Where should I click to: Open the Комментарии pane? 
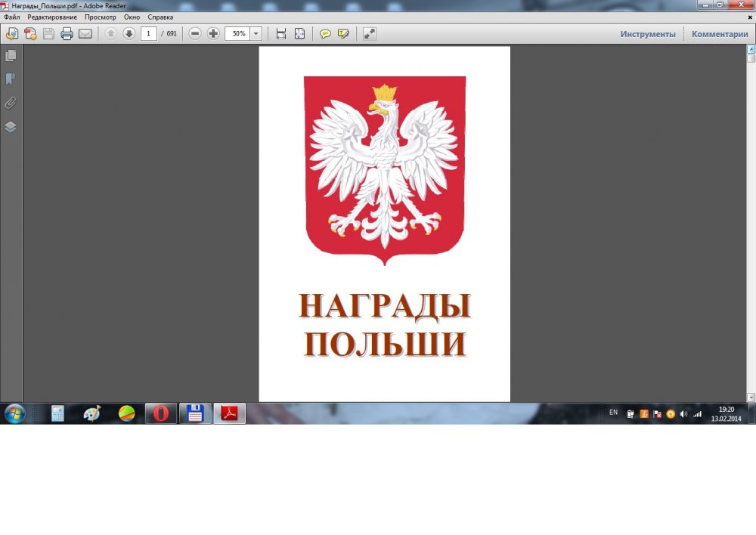[720, 34]
